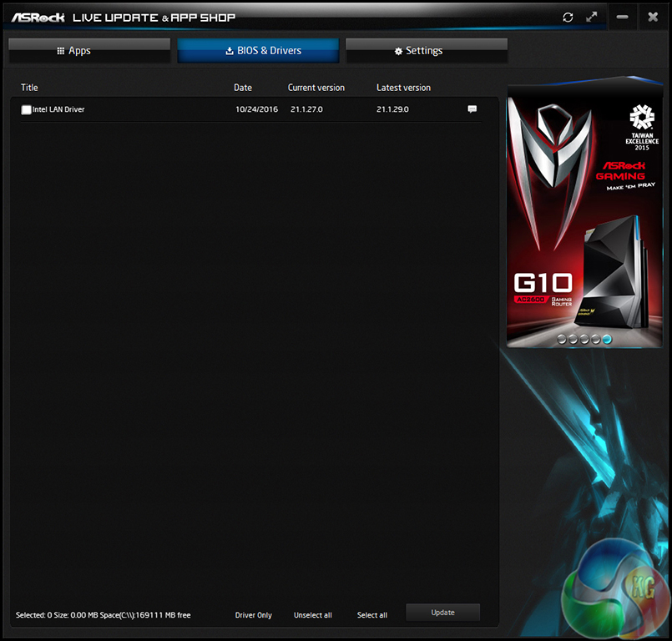Click the refresh icon in title bar
672x641 pixels.
pos(568,18)
